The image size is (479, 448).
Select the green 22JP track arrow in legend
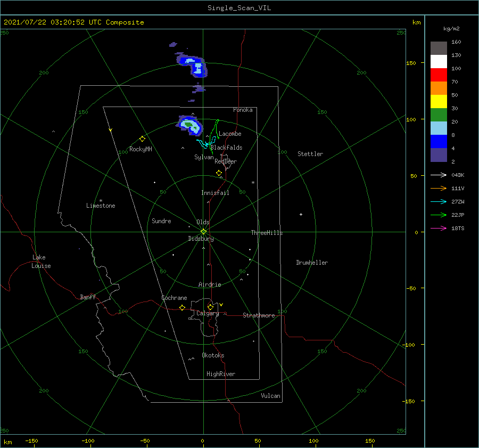click(x=439, y=215)
